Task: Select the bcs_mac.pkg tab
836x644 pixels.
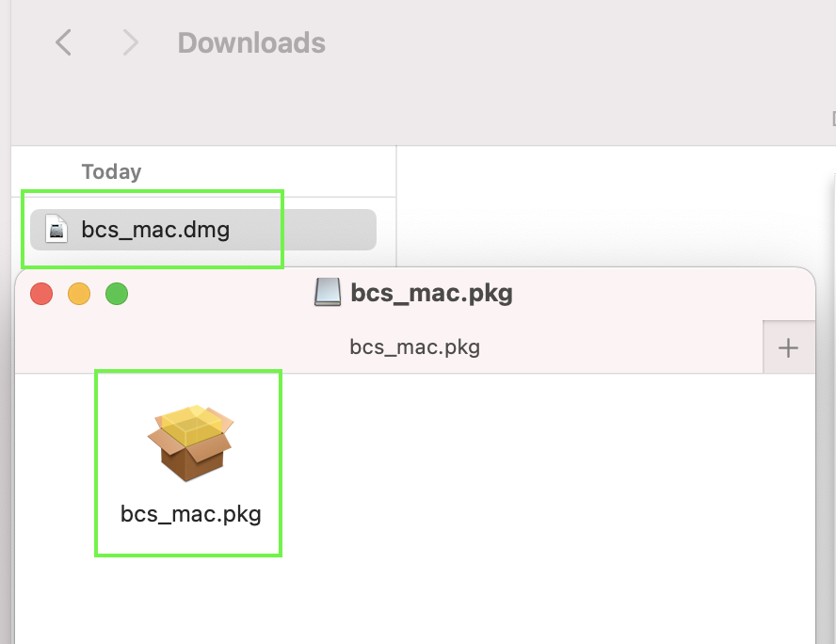Action: point(414,347)
